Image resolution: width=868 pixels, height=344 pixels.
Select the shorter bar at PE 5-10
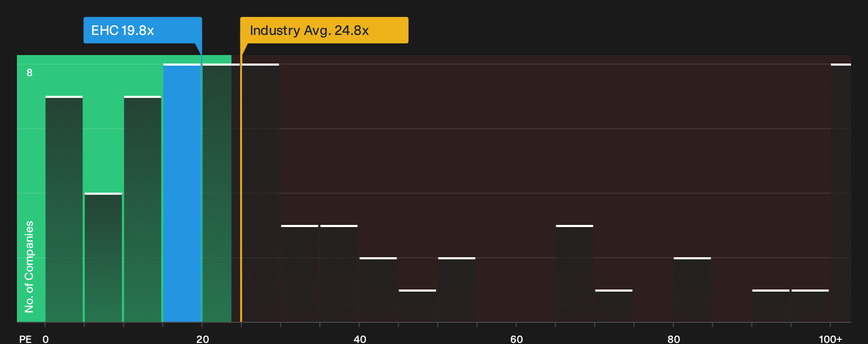click(x=103, y=258)
